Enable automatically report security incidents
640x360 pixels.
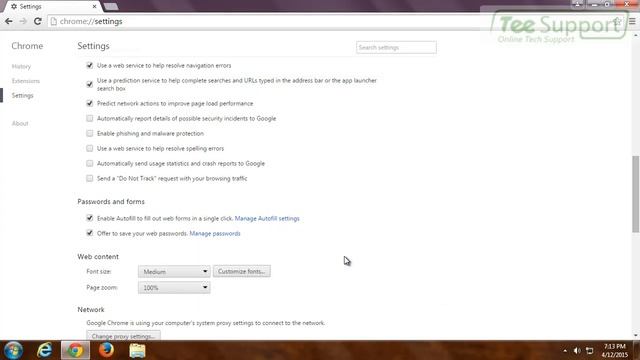(x=89, y=118)
